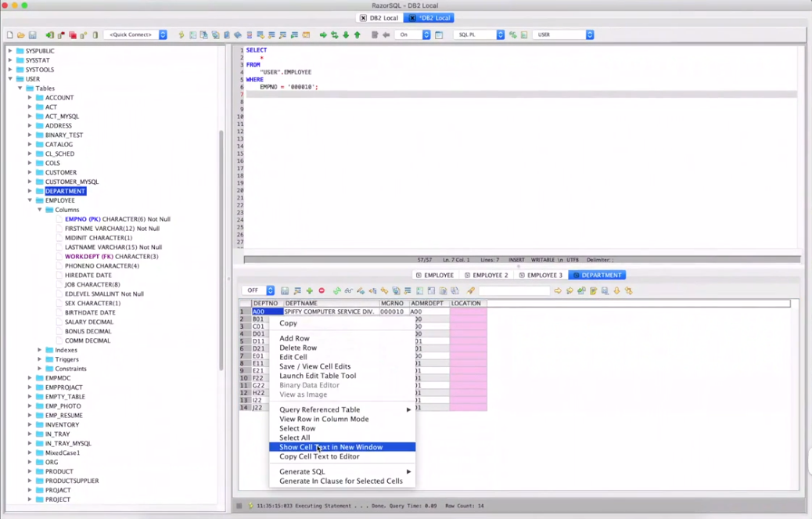Expand the Indexes folder under EMPLOYEE

[x=40, y=350]
